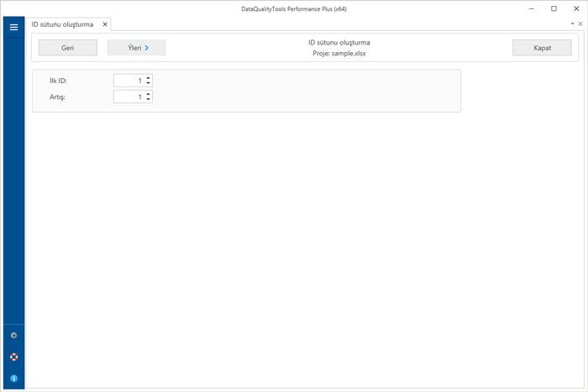Open settings gear in sidebar
588x392 pixels.
click(14, 336)
